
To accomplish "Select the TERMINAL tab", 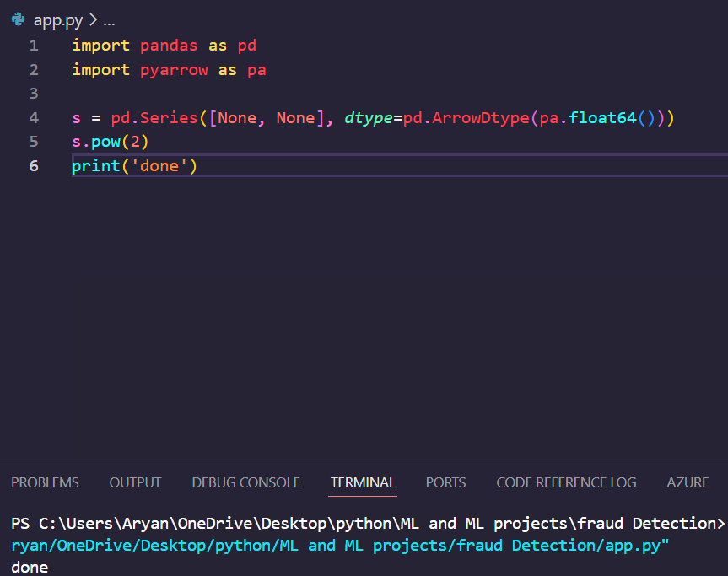I will point(363,482).
